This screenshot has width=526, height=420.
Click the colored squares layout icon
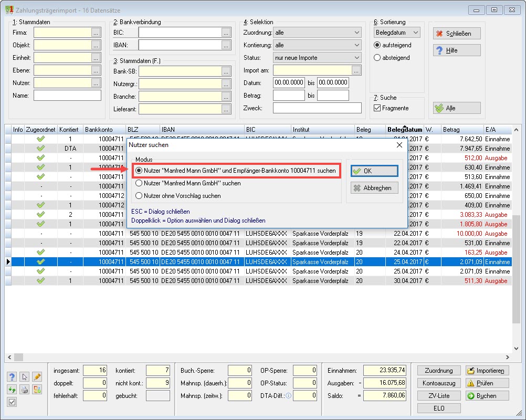(37, 390)
